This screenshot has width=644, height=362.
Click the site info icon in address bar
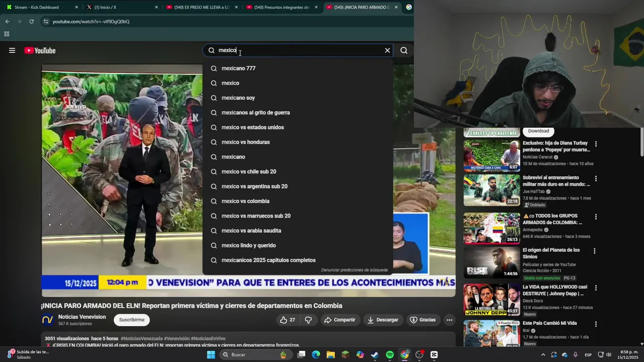pyautogui.click(x=46, y=22)
